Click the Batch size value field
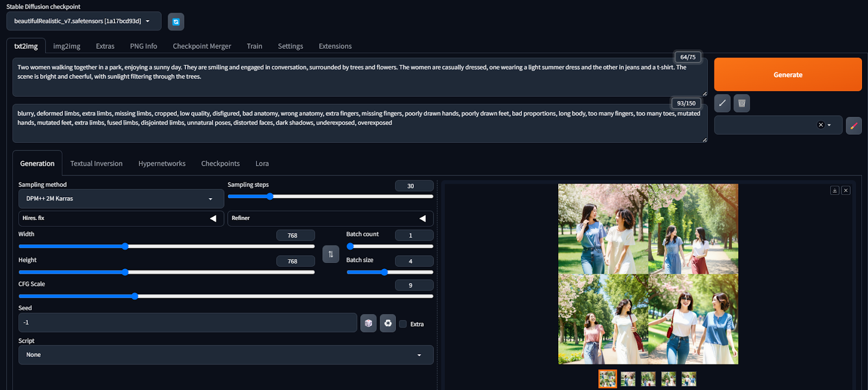Screen dimensions: 868x390 point(414,261)
